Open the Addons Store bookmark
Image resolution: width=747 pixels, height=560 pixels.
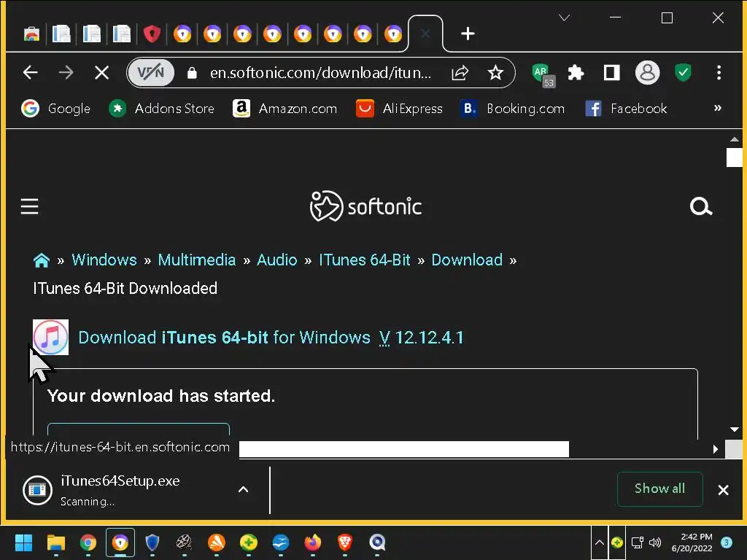(x=161, y=109)
